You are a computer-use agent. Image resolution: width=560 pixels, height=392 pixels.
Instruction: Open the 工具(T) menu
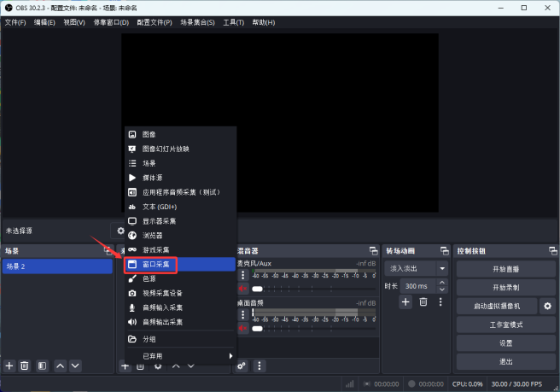click(234, 22)
